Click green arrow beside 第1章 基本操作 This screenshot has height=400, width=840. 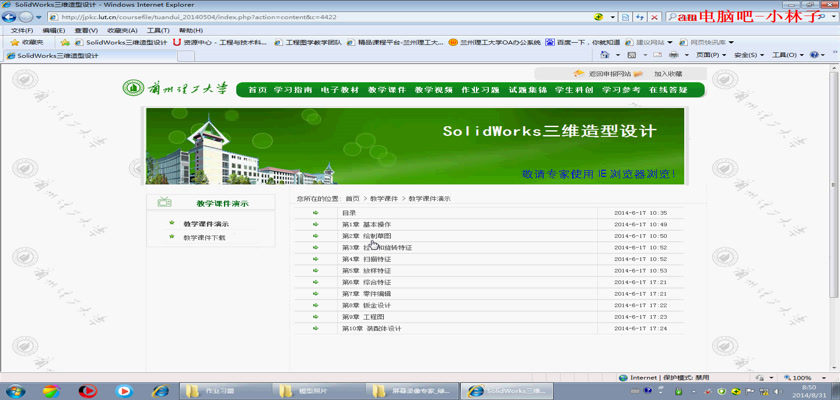click(x=316, y=224)
